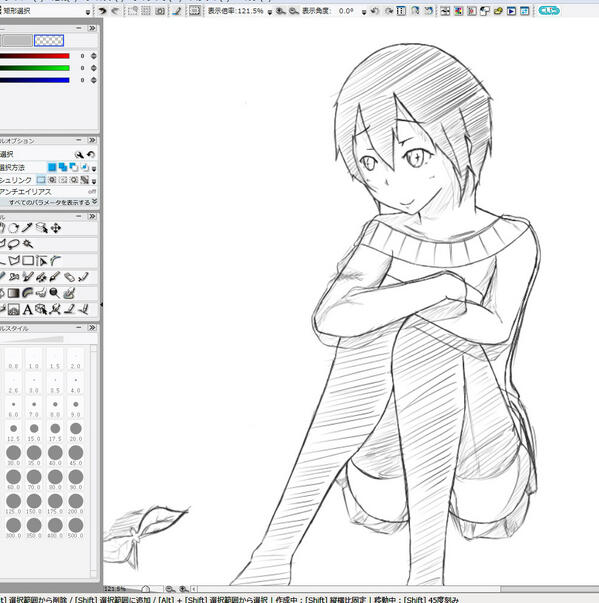Select the Lasso selection tool
Viewport: 599px width, 603px height.
point(13,244)
